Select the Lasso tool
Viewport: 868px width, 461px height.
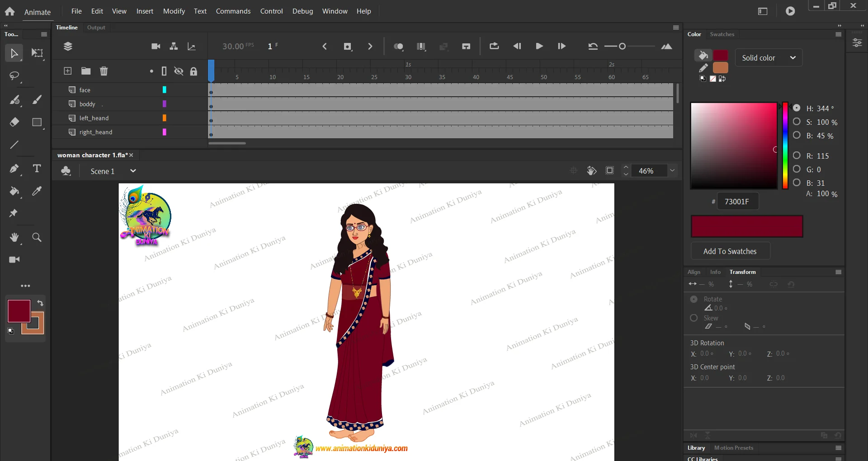tap(14, 76)
